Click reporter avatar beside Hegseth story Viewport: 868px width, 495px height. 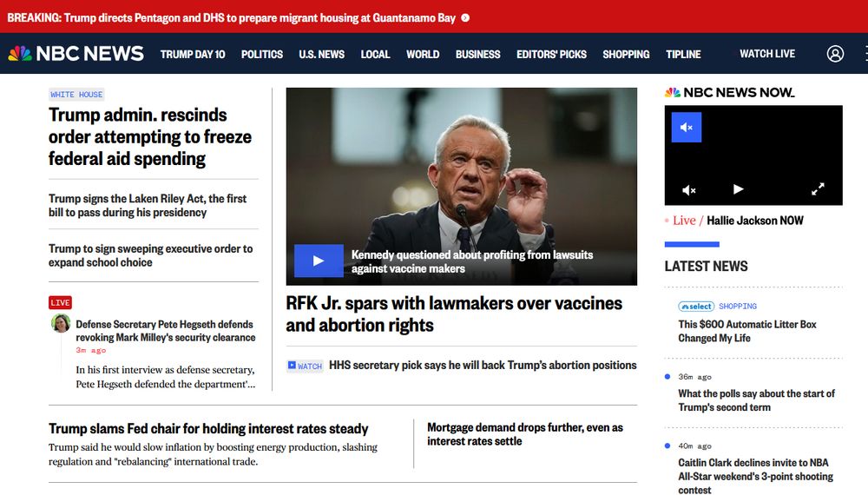click(61, 323)
